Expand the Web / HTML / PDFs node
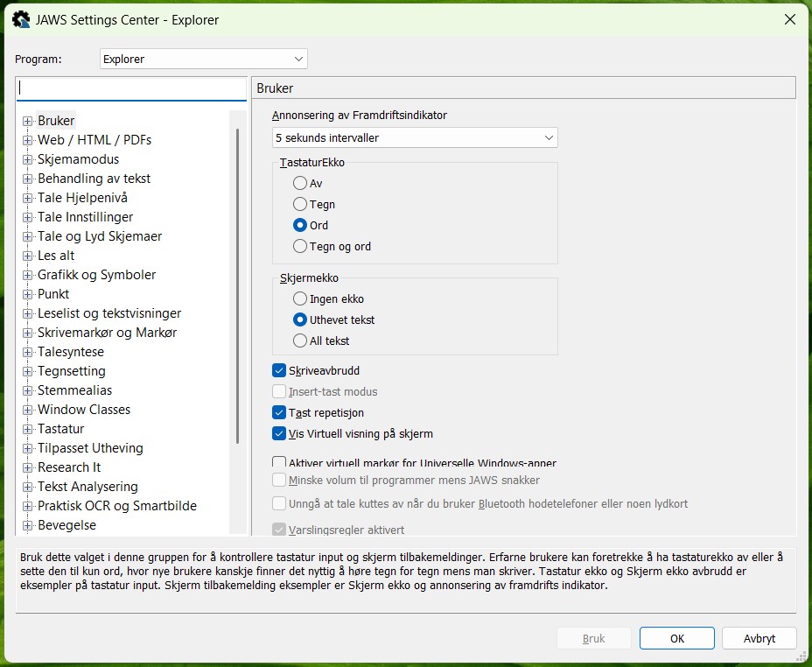Viewport: 812px width, 667px height. tap(27, 140)
